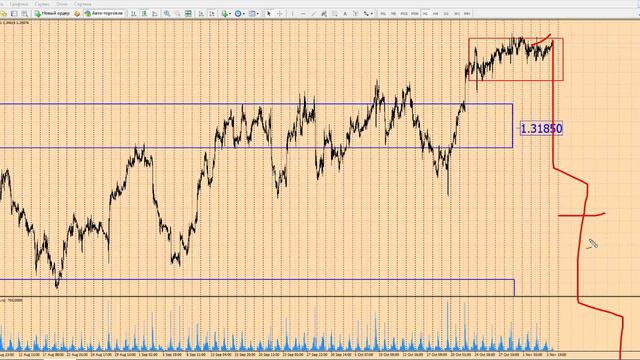Viewport: 640px width, 360px height.
Task: Zoom out of the chart
Action: click(x=178, y=13)
